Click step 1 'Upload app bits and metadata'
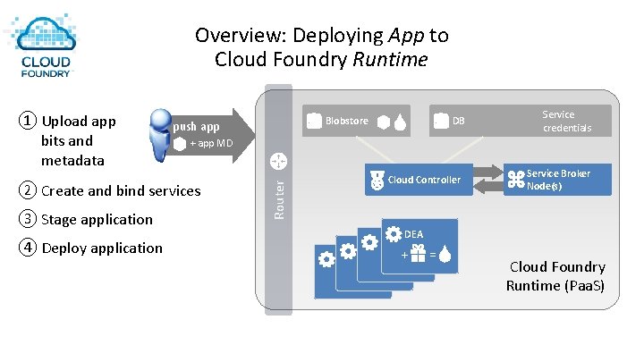The image size is (644, 362). [x=68, y=140]
